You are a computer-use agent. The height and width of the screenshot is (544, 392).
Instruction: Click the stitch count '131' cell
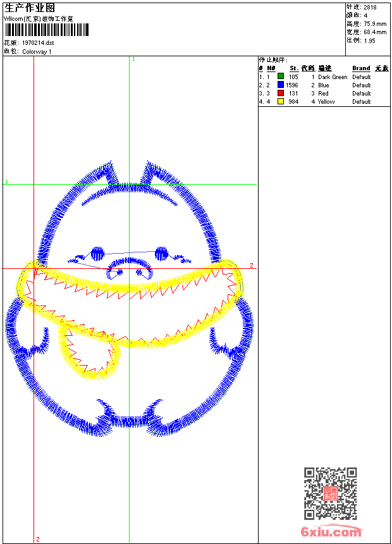[x=293, y=94]
